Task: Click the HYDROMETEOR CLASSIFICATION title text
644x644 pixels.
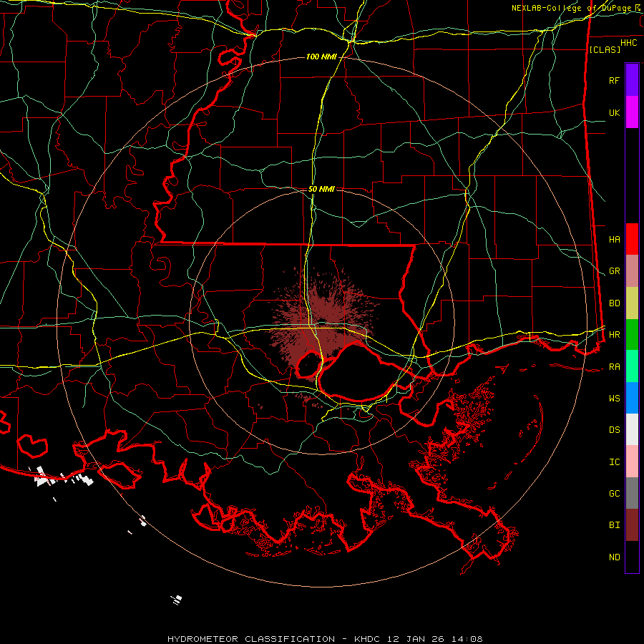Action: (251, 639)
